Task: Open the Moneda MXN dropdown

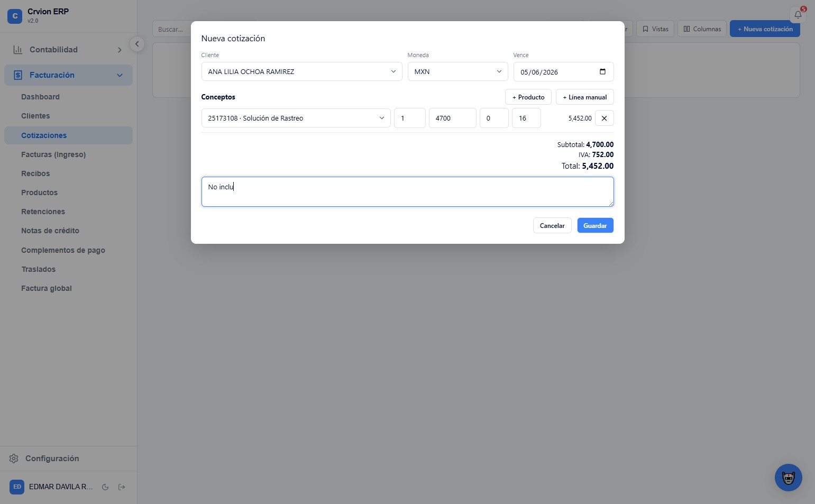Action: coord(457,71)
